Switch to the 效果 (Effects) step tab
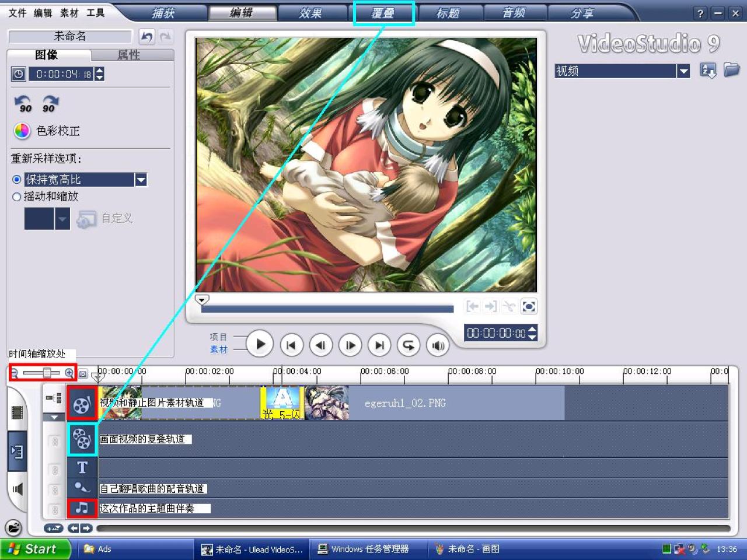The height and width of the screenshot is (560, 747). coord(310,13)
